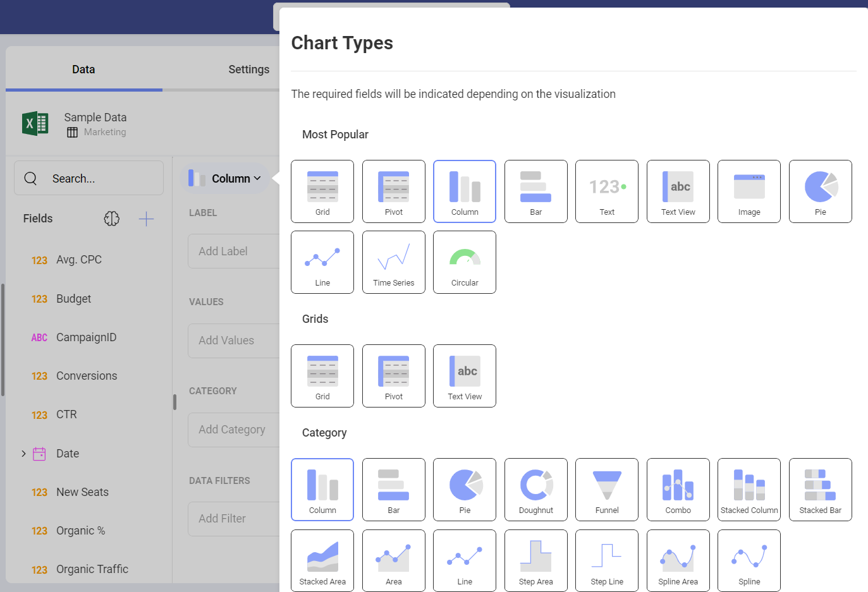
Task: Click the fields list scrollbar
Action: pos(3,340)
